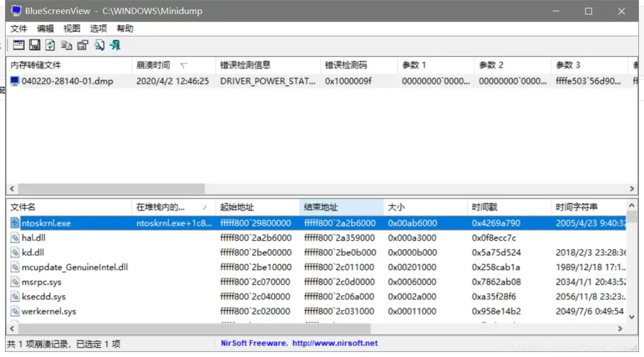Open the 选项 menu
This screenshot has width=644, height=357.
pos(99,28)
